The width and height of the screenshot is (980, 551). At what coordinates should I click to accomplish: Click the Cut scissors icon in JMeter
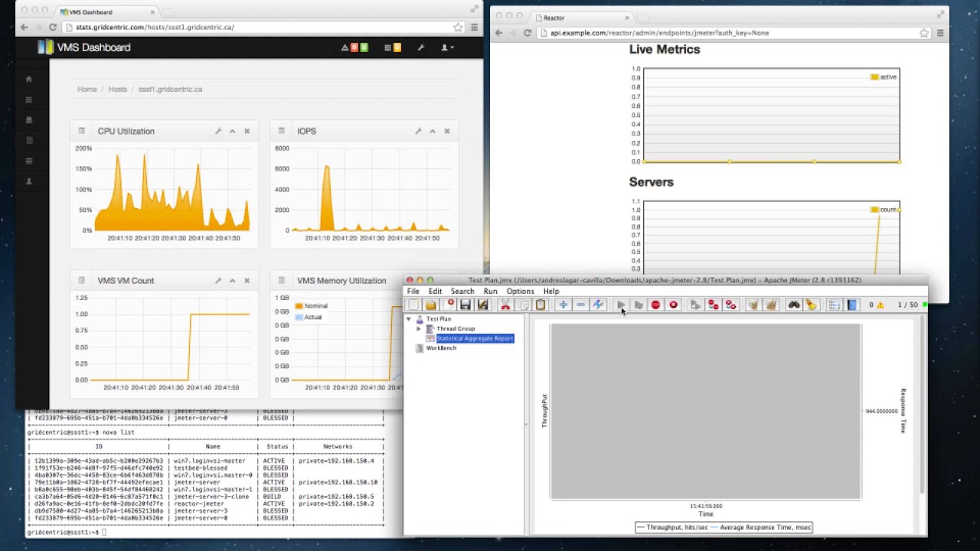pos(505,305)
